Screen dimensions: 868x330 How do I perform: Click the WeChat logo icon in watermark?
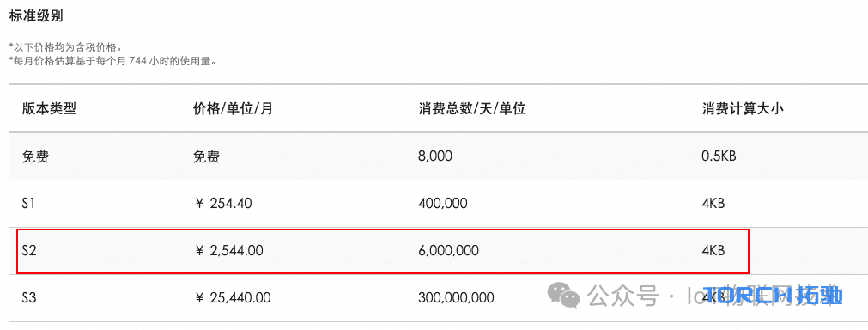click(564, 296)
